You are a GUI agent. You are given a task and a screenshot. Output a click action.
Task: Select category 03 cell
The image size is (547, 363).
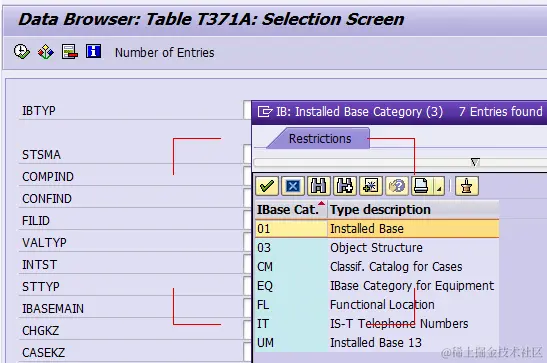coord(291,248)
